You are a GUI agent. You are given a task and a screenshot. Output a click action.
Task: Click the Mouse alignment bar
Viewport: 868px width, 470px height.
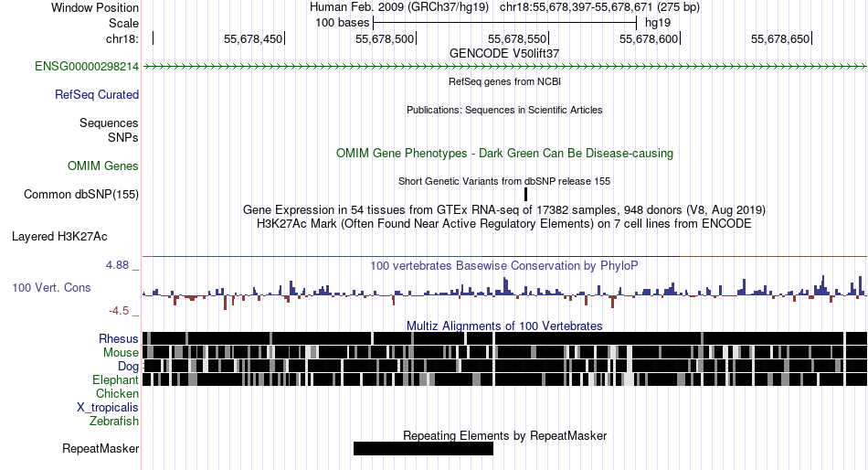504,353
